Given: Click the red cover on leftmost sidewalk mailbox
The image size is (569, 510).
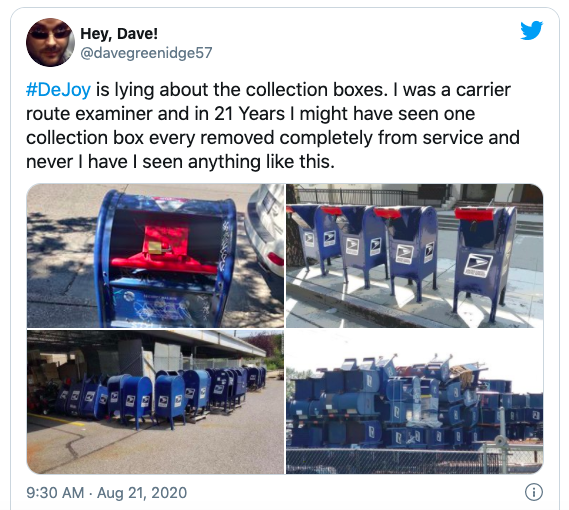Looking at the screenshot, I should (290, 209).
